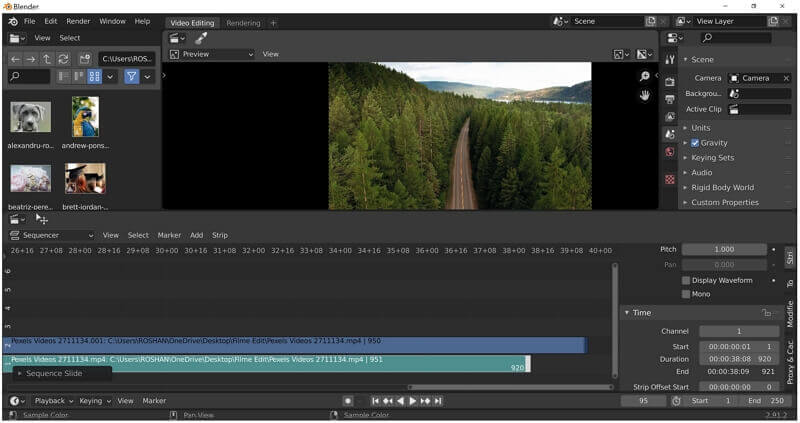Open the World properties tab icon
This screenshot has height=423, width=800.
click(x=670, y=152)
